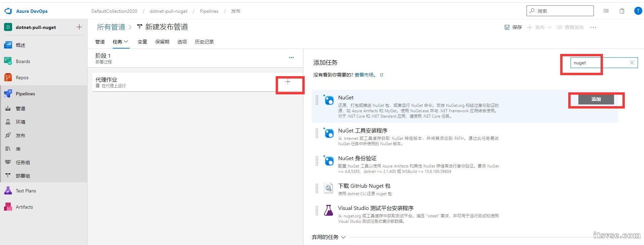This screenshot has height=245, width=644.
Task: Select 管道 under Pipelines in sidebar
Action: [x=21, y=109]
